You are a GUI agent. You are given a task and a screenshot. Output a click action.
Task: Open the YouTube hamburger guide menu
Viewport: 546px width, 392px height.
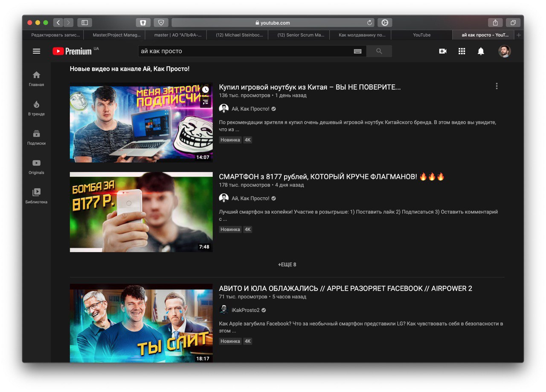pyautogui.click(x=37, y=51)
